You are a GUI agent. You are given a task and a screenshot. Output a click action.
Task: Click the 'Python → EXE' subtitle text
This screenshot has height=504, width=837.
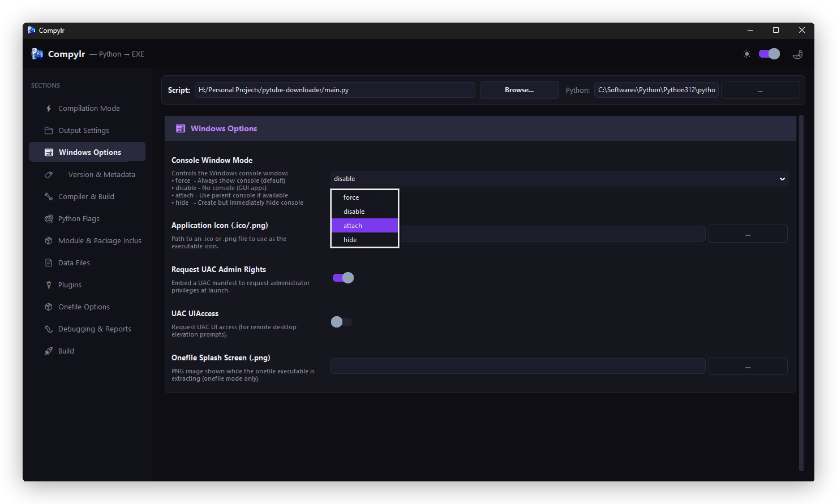point(122,54)
